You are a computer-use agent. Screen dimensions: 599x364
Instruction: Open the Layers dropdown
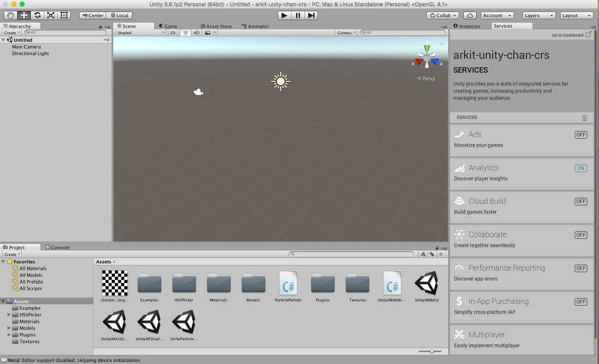tap(539, 15)
